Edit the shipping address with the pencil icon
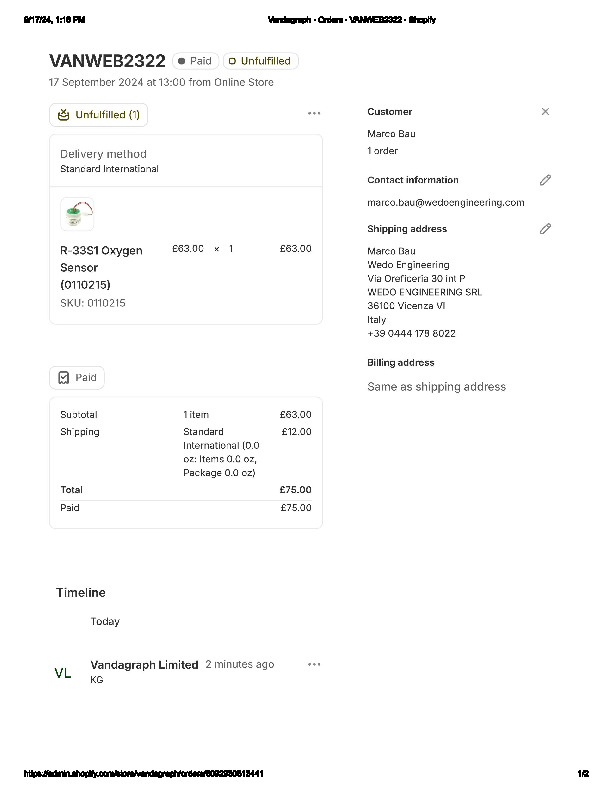 pyautogui.click(x=545, y=229)
